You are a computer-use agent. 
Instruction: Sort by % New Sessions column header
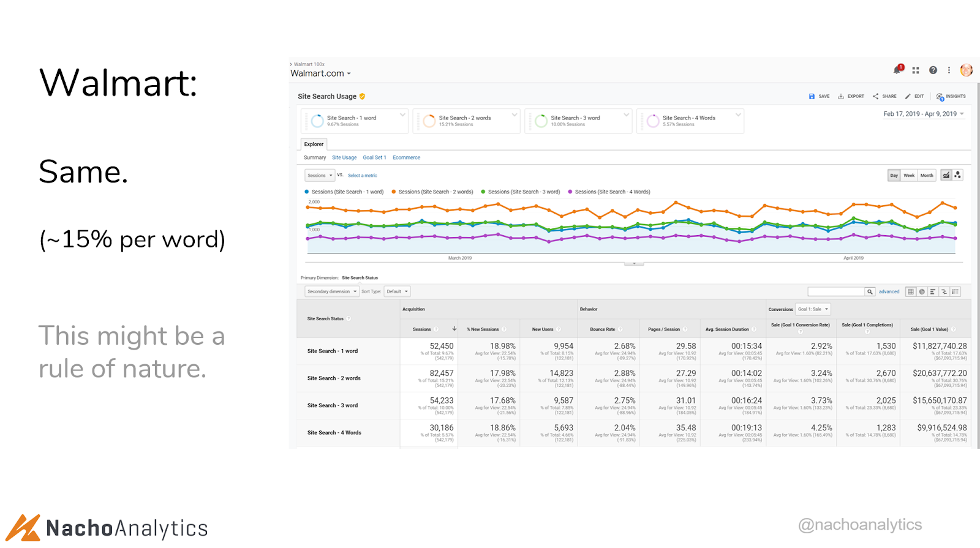click(x=483, y=329)
